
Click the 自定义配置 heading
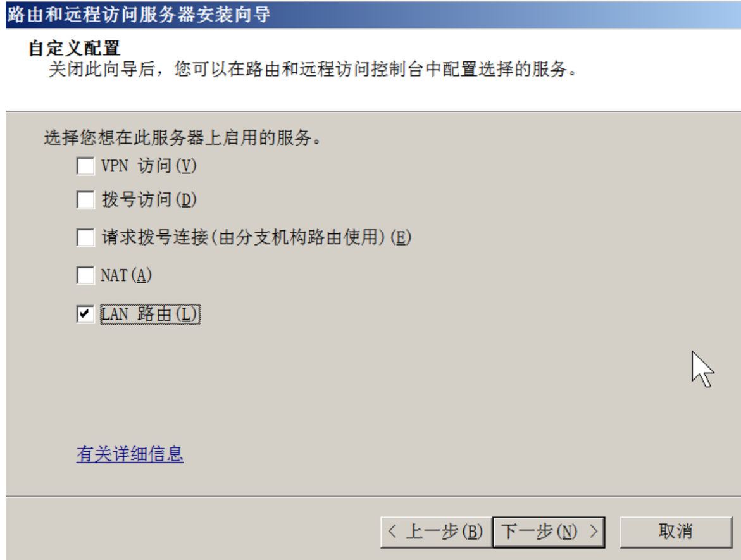click(x=74, y=48)
